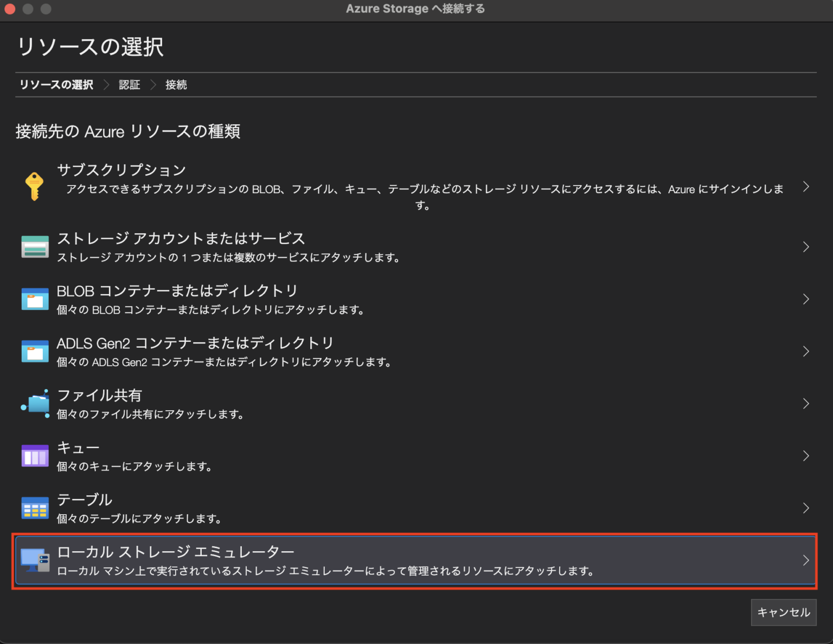Screen dimensions: 833x644
Task: Click the BLOB container icon
Action: click(35, 299)
